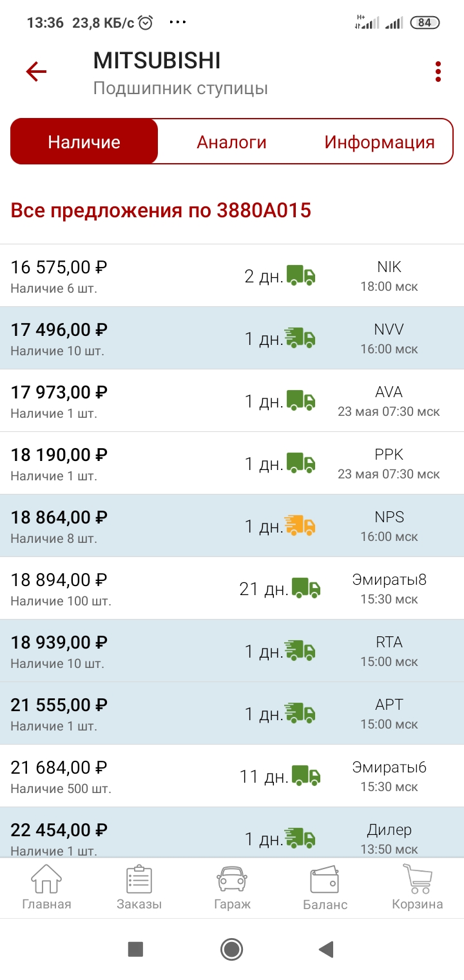464x980 pixels.
Task: Select the Наличие tab
Action: tap(84, 142)
